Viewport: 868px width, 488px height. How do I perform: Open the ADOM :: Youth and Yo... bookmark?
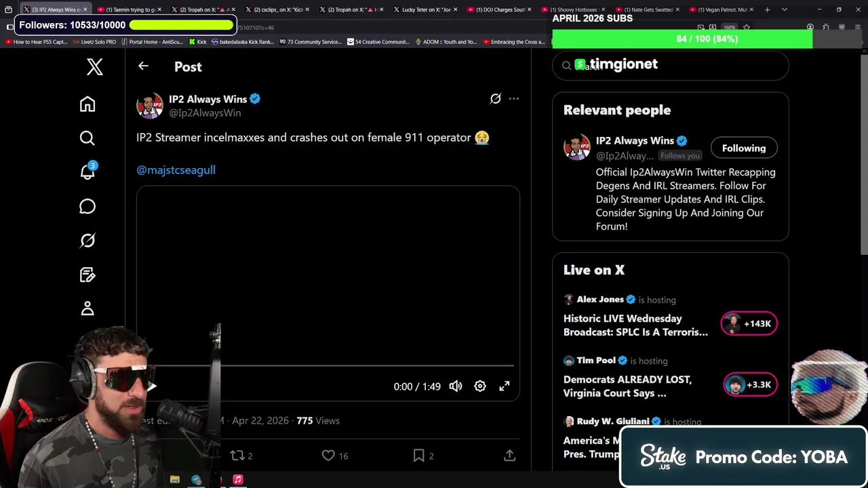click(446, 42)
